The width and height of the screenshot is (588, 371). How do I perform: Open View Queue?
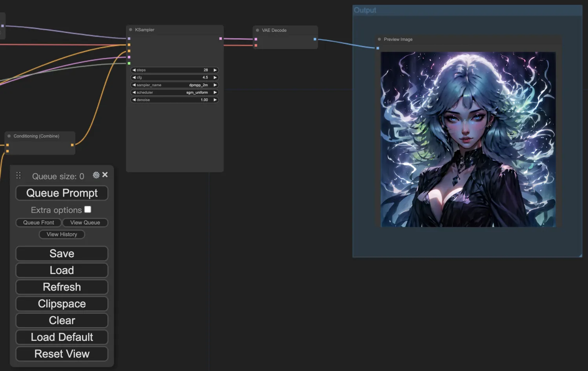pos(85,222)
